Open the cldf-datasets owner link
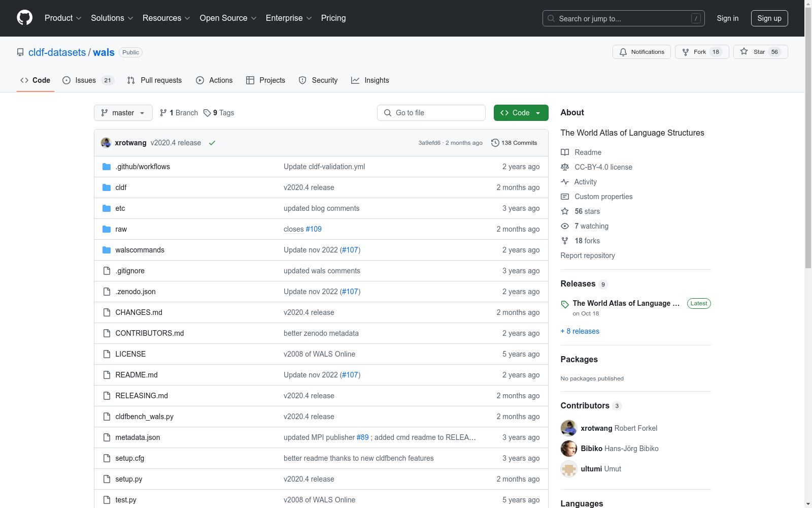This screenshot has height=508, width=812. 57,52
